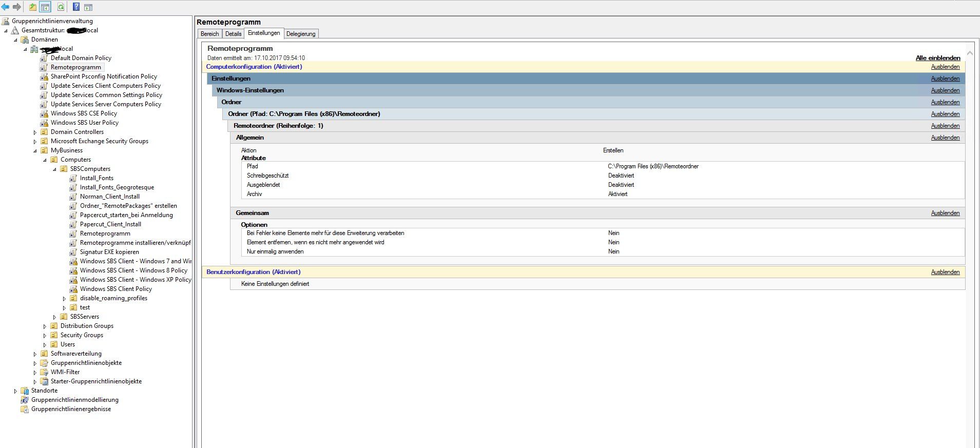The width and height of the screenshot is (980, 448).
Task: Click Ausblenden next to Allgemein
Action: tap(945, 138)
